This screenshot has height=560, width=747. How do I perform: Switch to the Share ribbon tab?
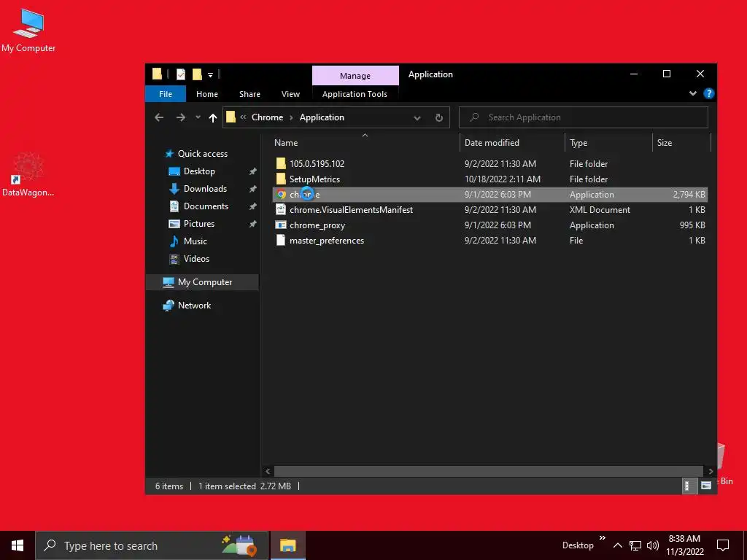click(249, 94)
